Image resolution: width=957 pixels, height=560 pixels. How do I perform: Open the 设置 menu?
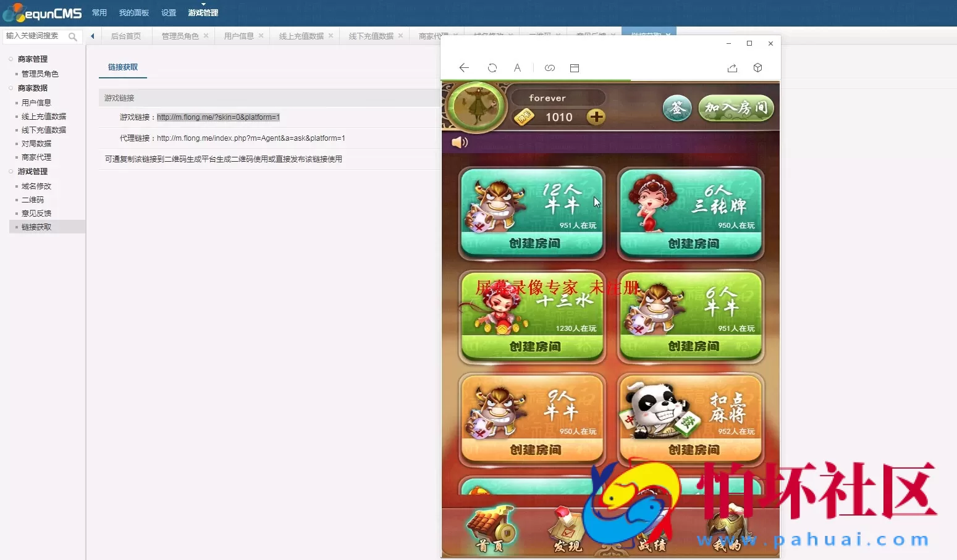point(168,12)
